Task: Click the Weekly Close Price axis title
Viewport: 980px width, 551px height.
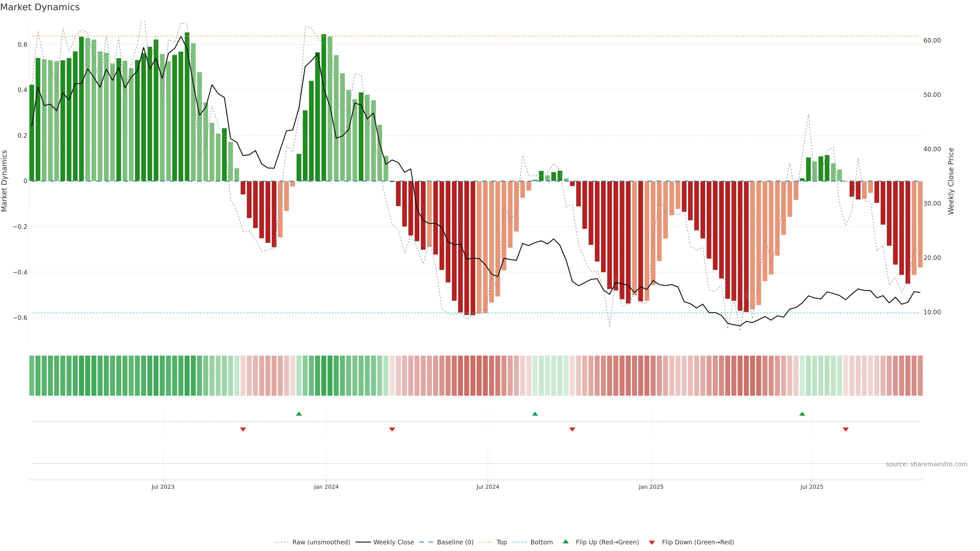Action: [x=951, y=181]
